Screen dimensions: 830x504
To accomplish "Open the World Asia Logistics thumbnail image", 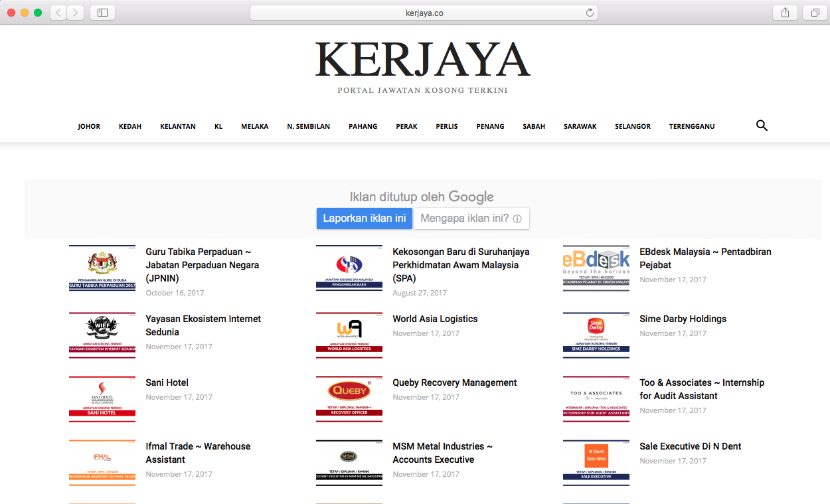I will click(349, 335).
